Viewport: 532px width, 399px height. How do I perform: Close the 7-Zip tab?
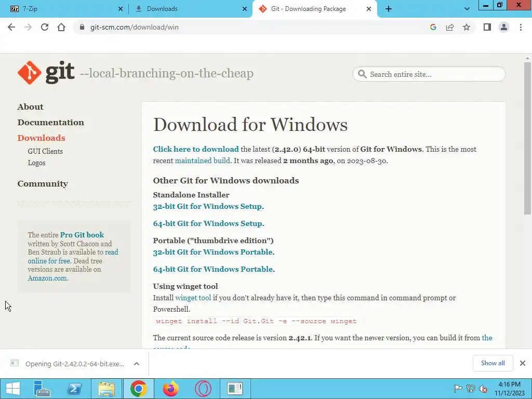point(121,9)
